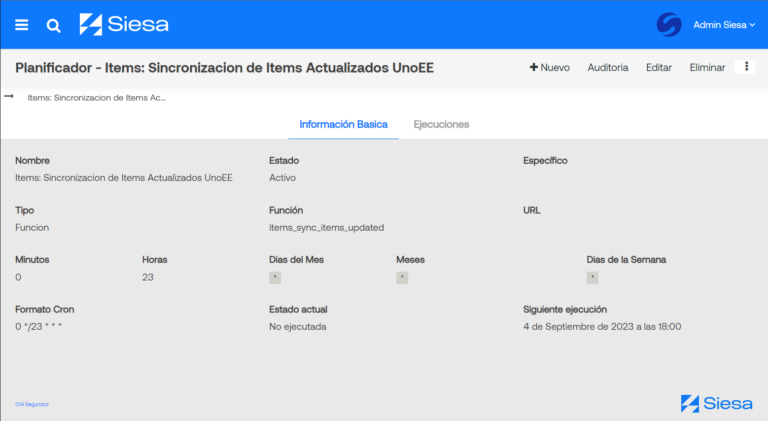
Task: Click the 'Estado actual' label
Action: click(x=298, y=309)
